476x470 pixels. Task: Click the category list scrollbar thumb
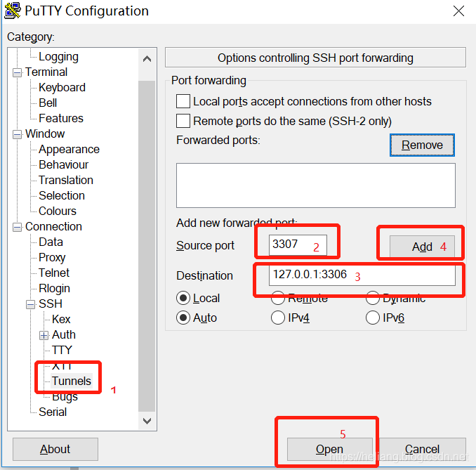tap(147, 246)
